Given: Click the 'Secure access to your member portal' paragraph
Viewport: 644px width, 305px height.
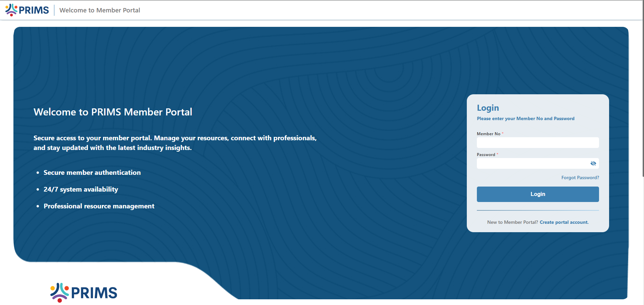Looking at the screenshot, I should [175, 143].
